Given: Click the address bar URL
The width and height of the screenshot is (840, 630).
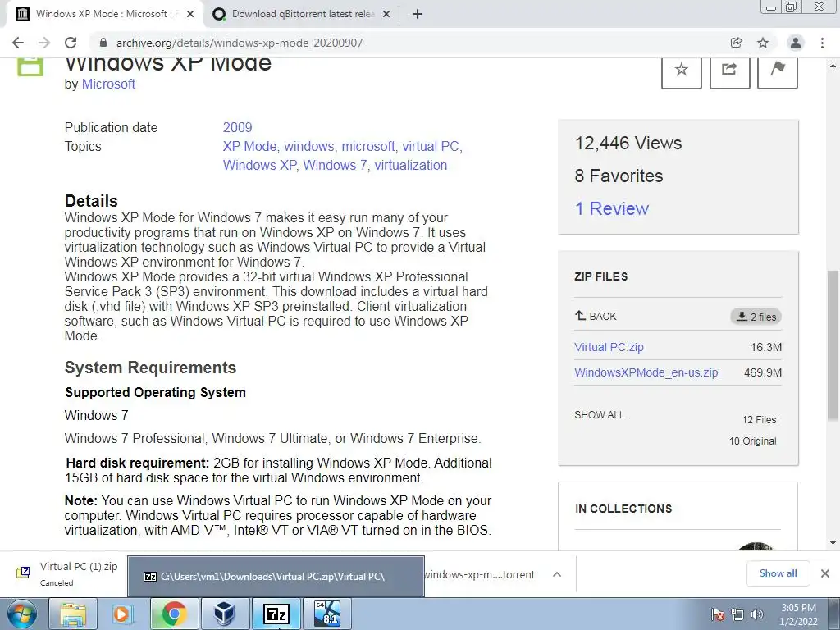Looking at the screenshot, I should (240, 43).
